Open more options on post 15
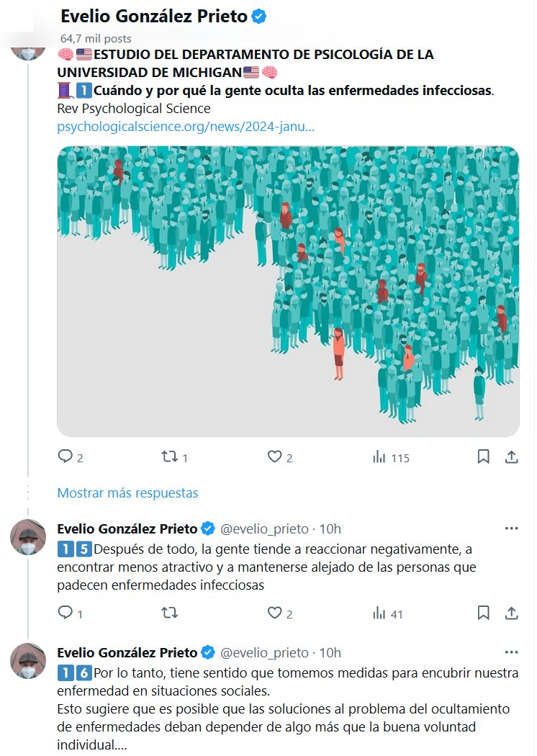The width and height of the screenshot is (537, 756). pos(511,528)
